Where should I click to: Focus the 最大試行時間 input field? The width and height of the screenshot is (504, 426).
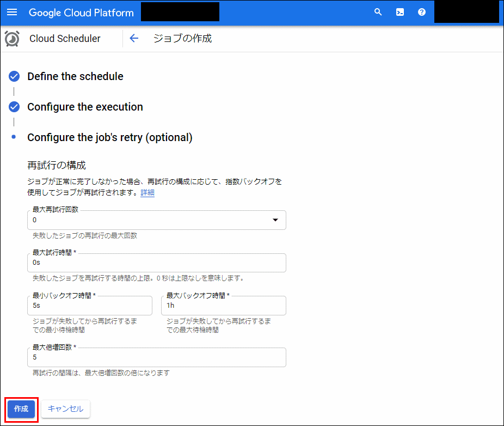tap(157, 263)
